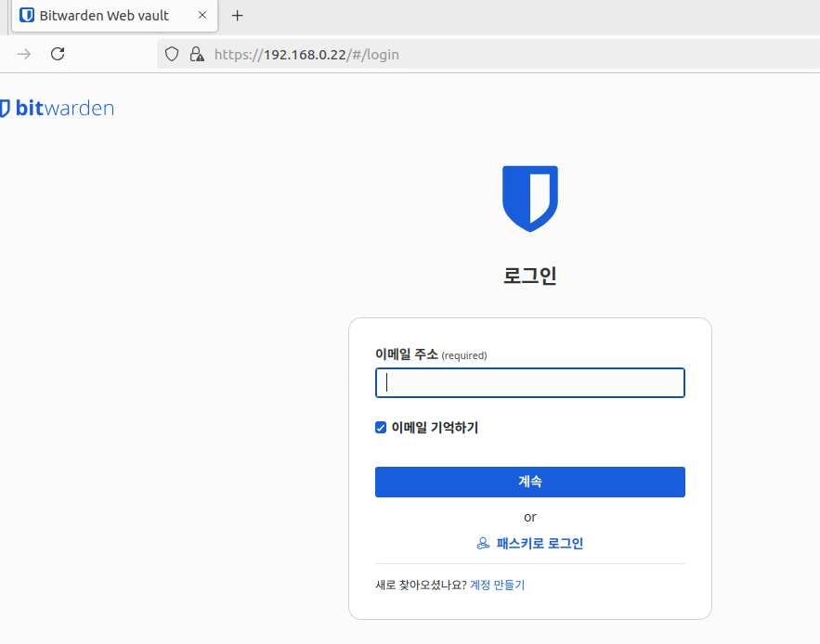Open the tracking protection shield icon

point(171,54)
